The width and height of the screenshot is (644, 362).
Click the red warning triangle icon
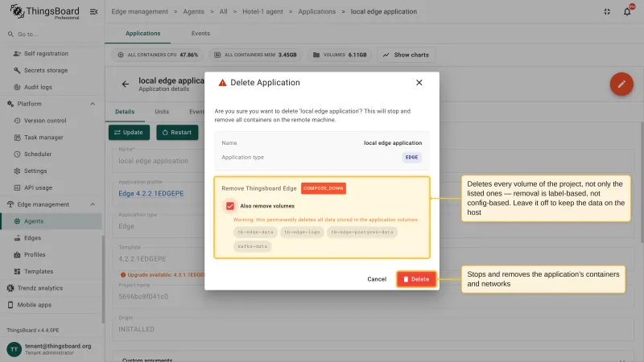(x=222, y=83)
